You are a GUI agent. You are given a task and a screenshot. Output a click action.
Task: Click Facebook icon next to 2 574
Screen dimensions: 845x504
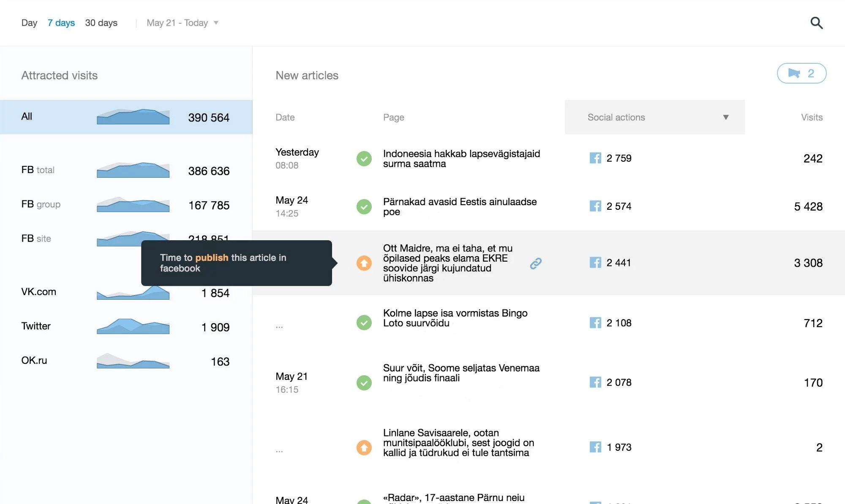pyautogui.click(x=595, y=206)
